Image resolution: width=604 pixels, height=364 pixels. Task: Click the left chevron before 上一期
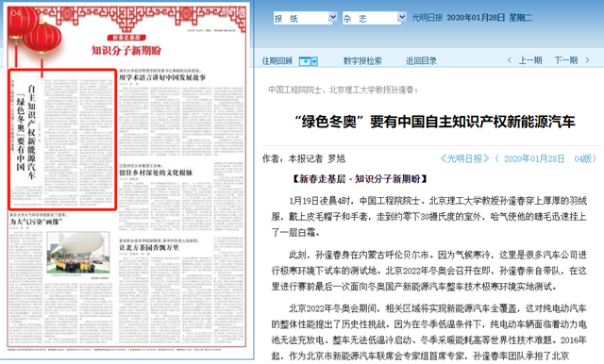coord(510,60)
